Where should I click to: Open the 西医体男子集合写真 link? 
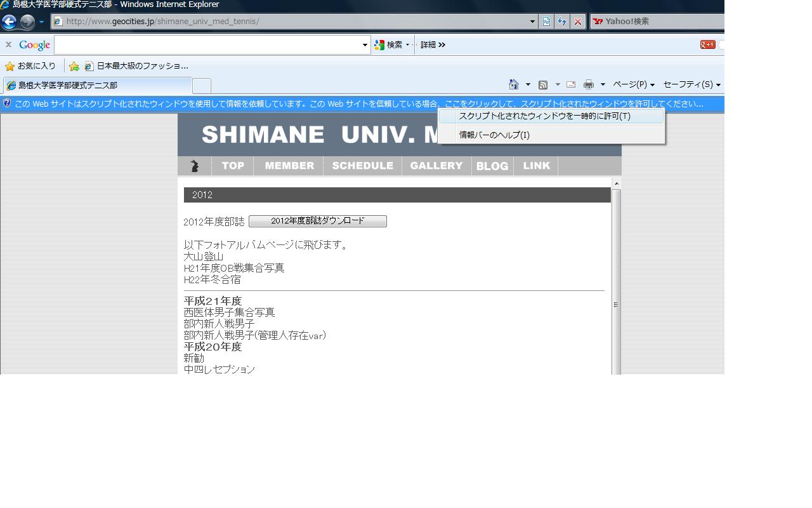(229, 312)
